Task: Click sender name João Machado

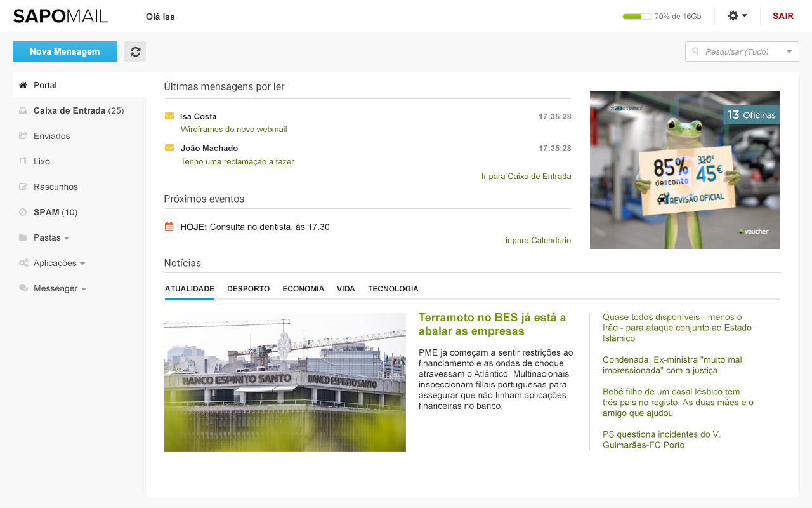Action: [209, 148]
